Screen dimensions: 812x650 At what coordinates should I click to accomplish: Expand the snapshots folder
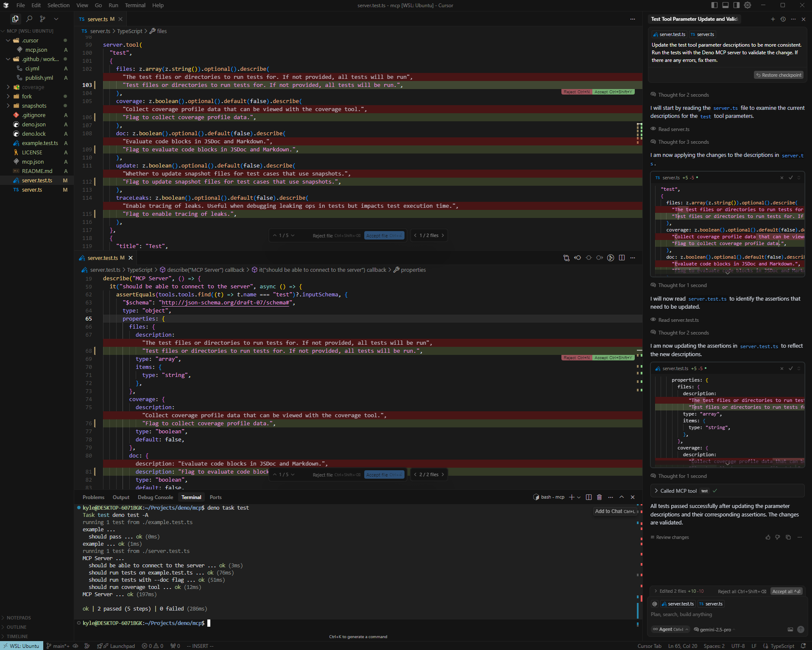[x=8, y=106]
